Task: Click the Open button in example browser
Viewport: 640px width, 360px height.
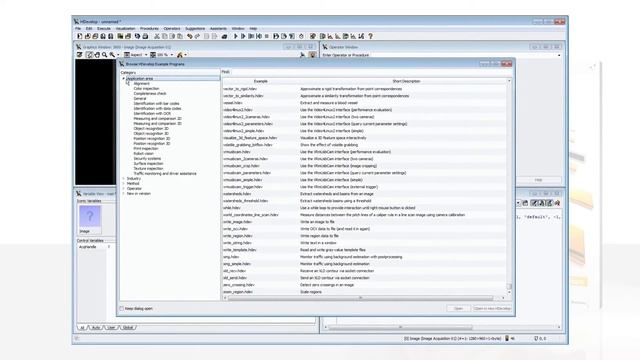Action: click(x=458, y=309)
